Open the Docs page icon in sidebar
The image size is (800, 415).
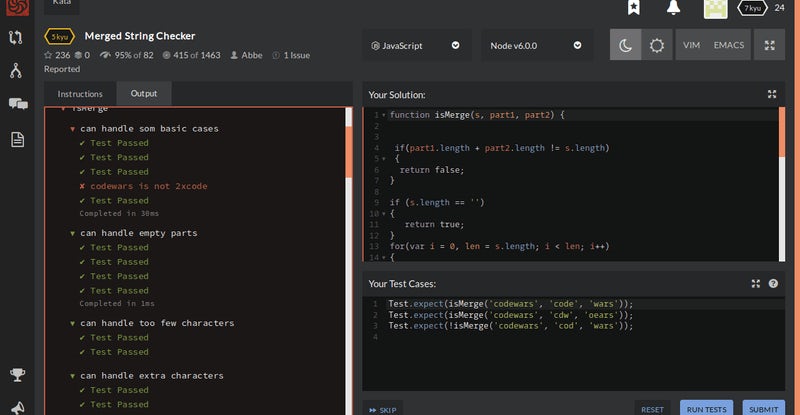pos(17,139)
